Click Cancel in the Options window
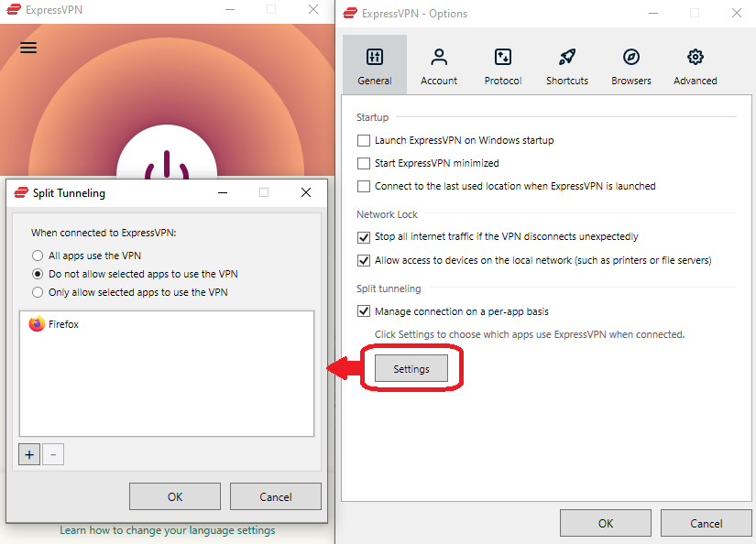The height and width of the screenshot is (544, 756). [707, 523]
